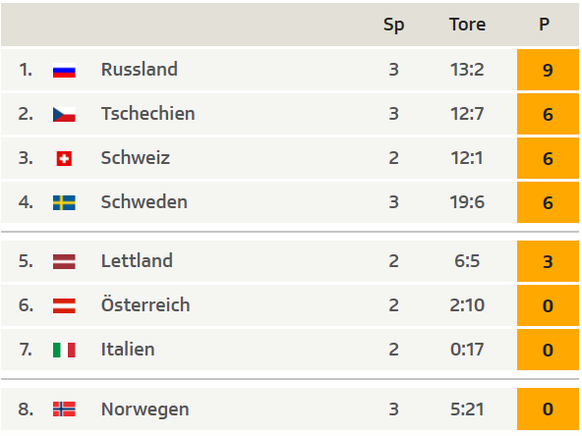Open the Russland team name
This screenshot has width=582, height=436.
pos(139,69)
